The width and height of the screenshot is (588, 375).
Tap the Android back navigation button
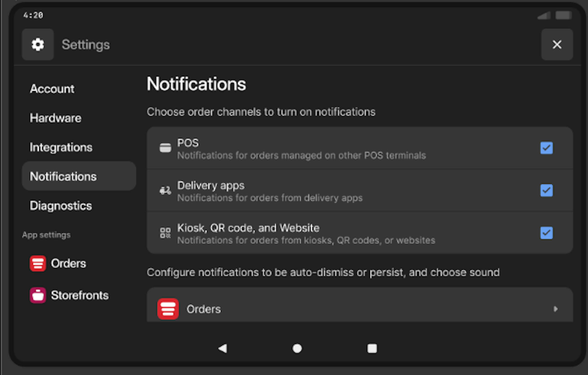tap(223, 348)
